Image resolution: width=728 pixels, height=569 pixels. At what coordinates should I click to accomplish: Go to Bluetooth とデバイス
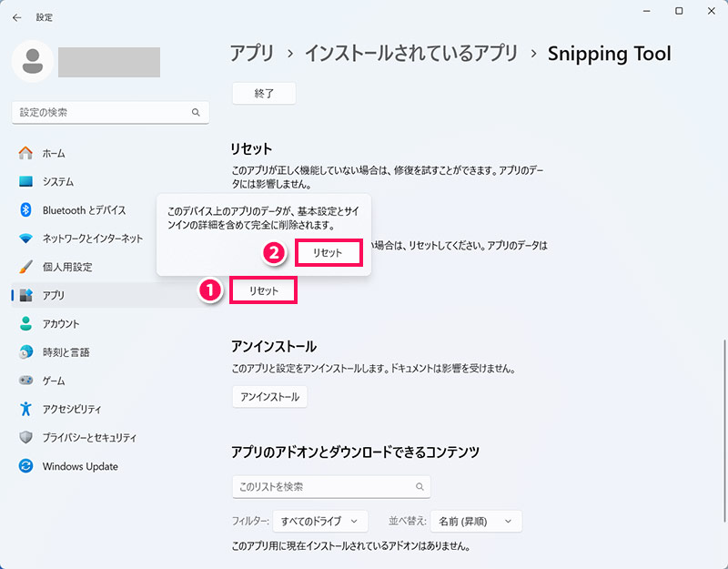84,210
